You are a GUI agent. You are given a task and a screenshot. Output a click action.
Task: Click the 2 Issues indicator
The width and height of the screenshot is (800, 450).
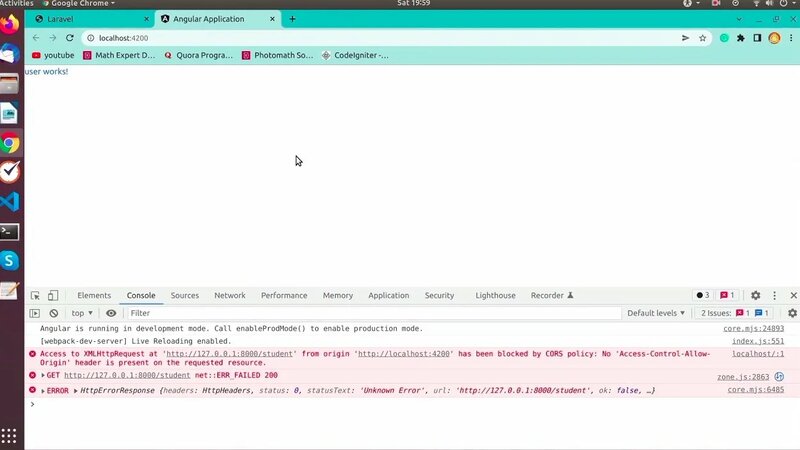pyautogui.click(x=735, y=313)
